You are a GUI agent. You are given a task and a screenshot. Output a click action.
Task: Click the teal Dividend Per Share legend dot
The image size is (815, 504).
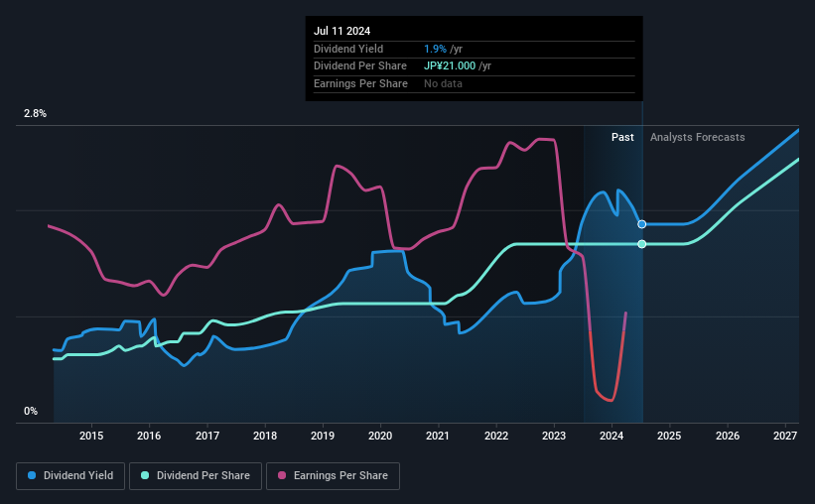145,475
